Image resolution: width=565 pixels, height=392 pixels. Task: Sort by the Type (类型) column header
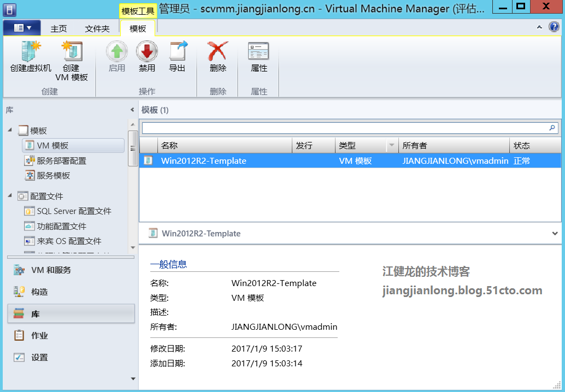tap(361, 145)
